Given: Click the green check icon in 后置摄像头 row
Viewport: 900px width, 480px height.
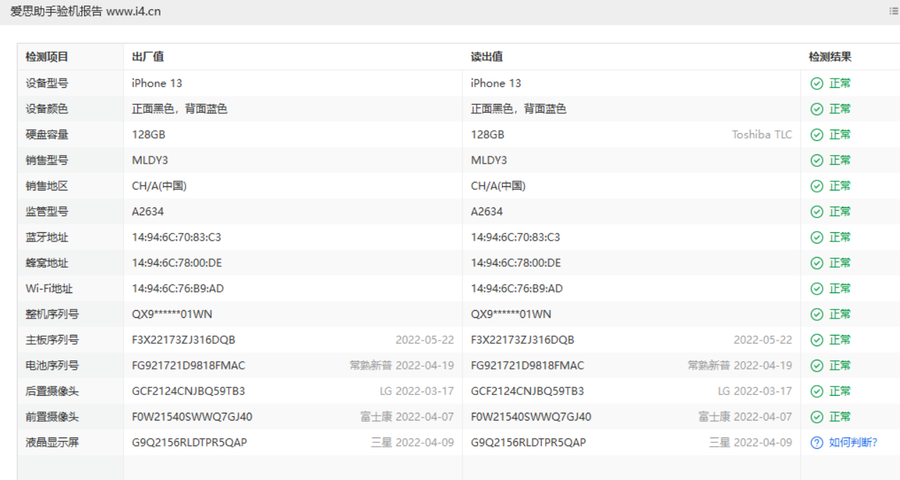Looking at the screenshot, I should 817,392.
